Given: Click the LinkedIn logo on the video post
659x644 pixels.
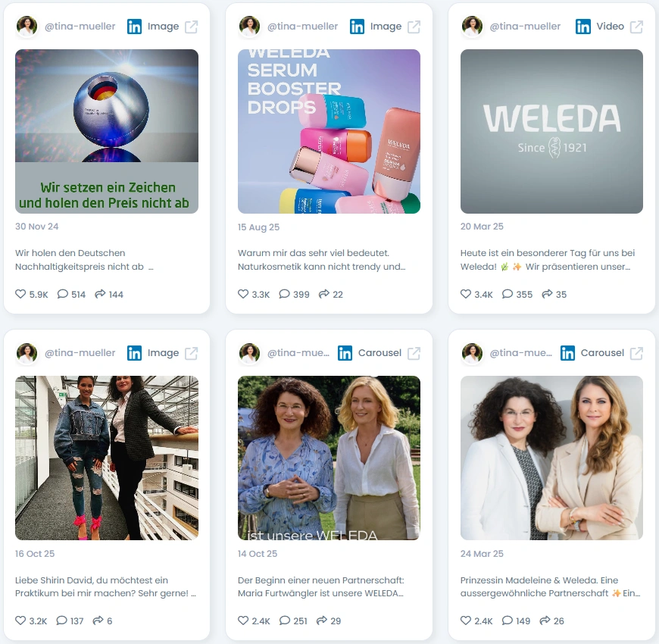Looking at the screenshot, I should pyautogui.click(x=583, y=27).
